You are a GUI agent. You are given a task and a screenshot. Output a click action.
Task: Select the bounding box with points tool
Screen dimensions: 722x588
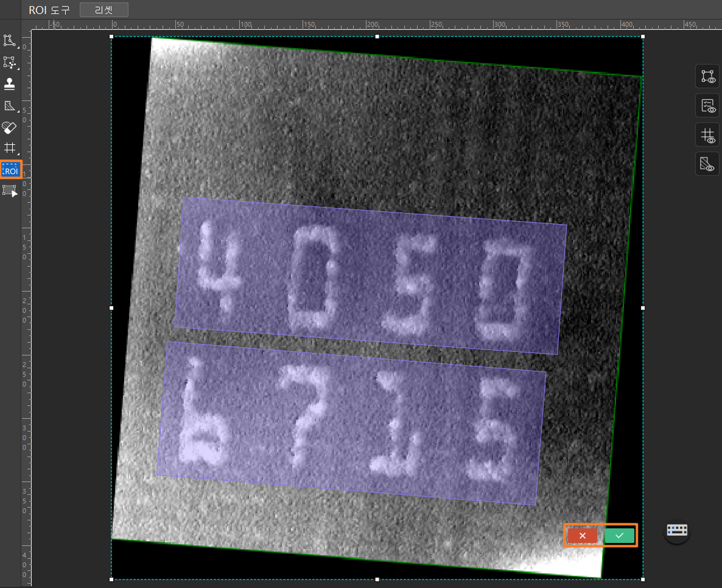pyautogui.click(x=9, y=62)
